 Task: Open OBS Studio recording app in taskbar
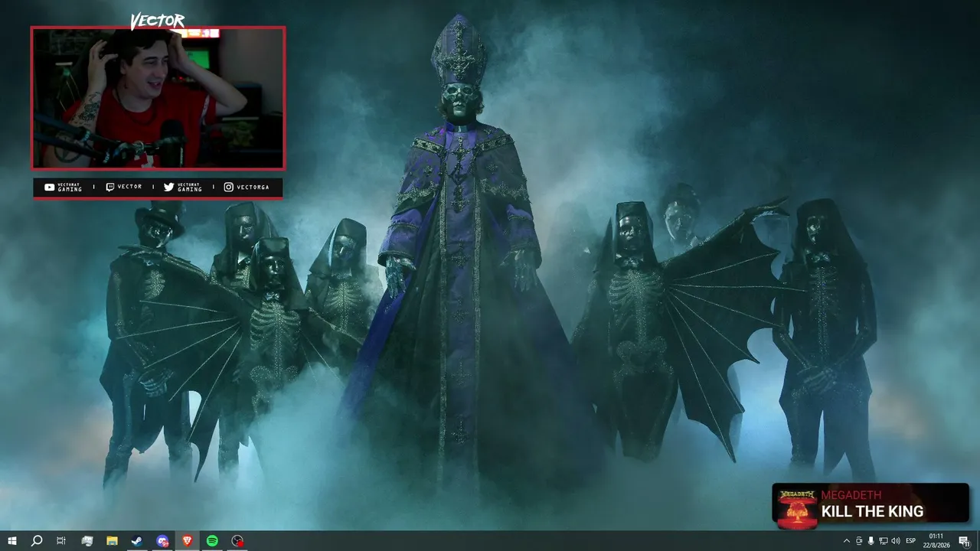pyautogui.click(x=237, y=541)
